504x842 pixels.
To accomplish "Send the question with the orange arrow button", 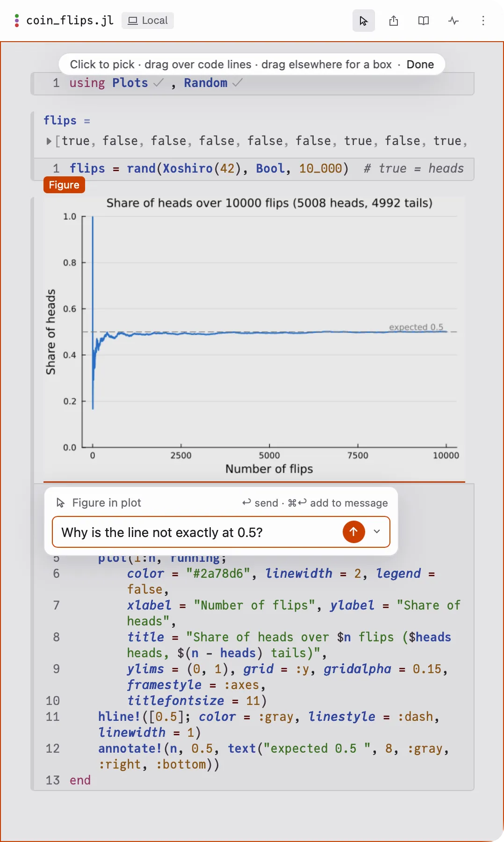I will pos(354,532).
